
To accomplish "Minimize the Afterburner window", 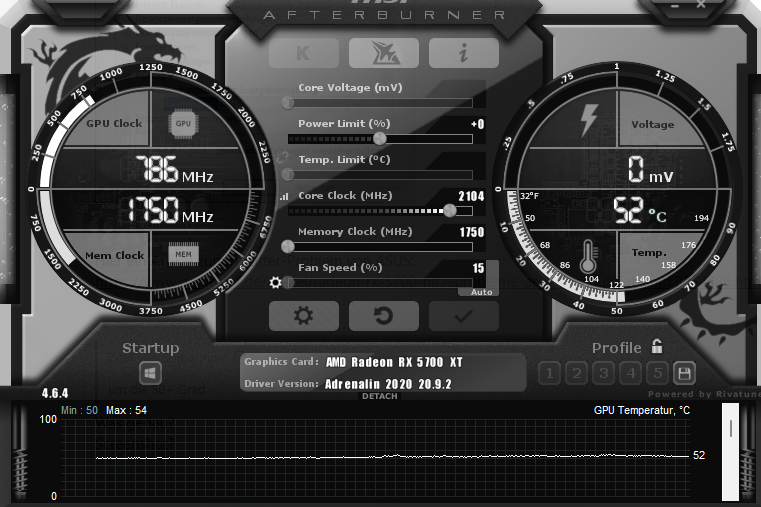I will pos(675,6).
